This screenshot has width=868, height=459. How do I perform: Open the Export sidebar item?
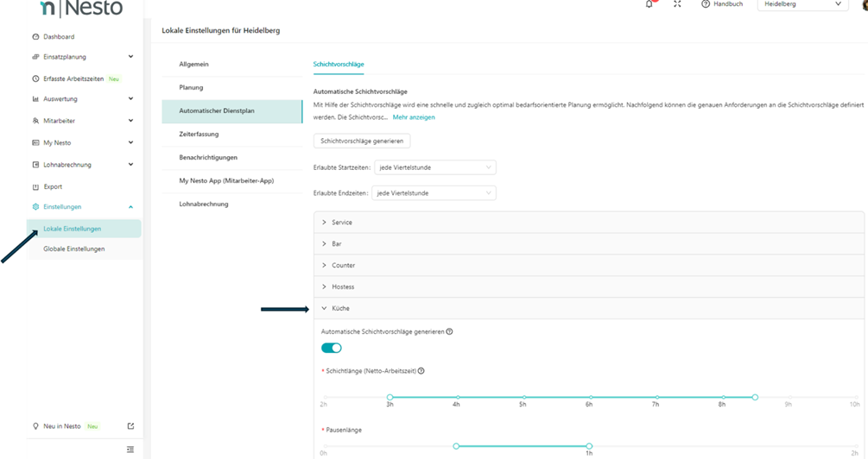point(53,186)
